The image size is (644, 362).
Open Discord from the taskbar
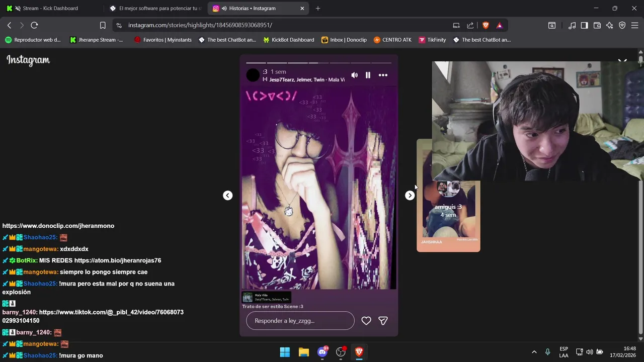tap(323, 352)
